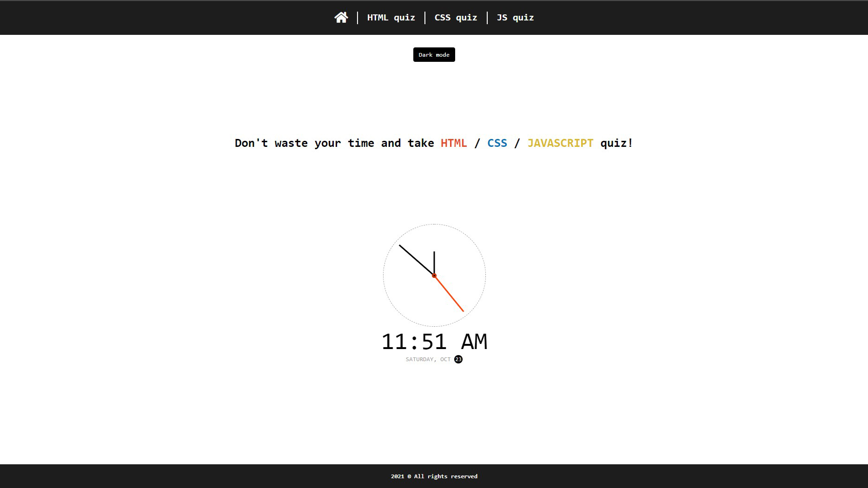
Task: Click the SATURDAY, OCT date text
Action: pos(428,359)
